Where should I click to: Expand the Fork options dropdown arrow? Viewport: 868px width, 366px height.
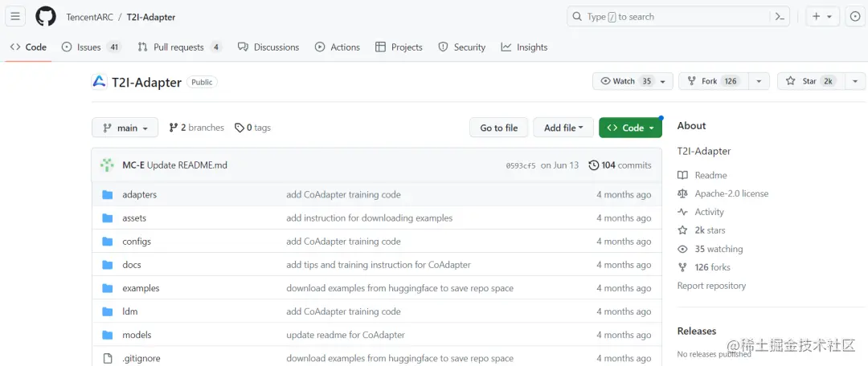point(759,81)
